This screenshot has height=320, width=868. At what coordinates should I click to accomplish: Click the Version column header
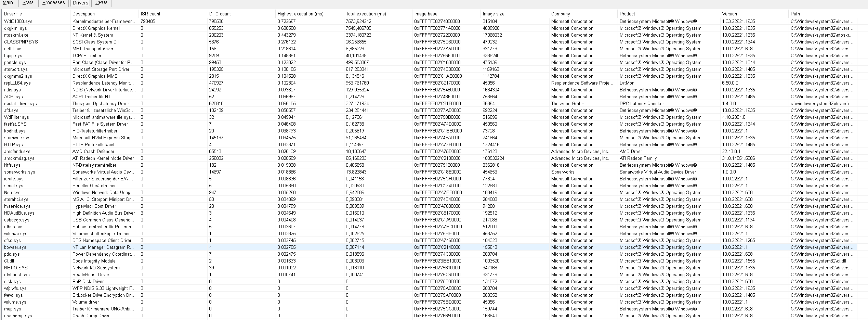[754, 14]
